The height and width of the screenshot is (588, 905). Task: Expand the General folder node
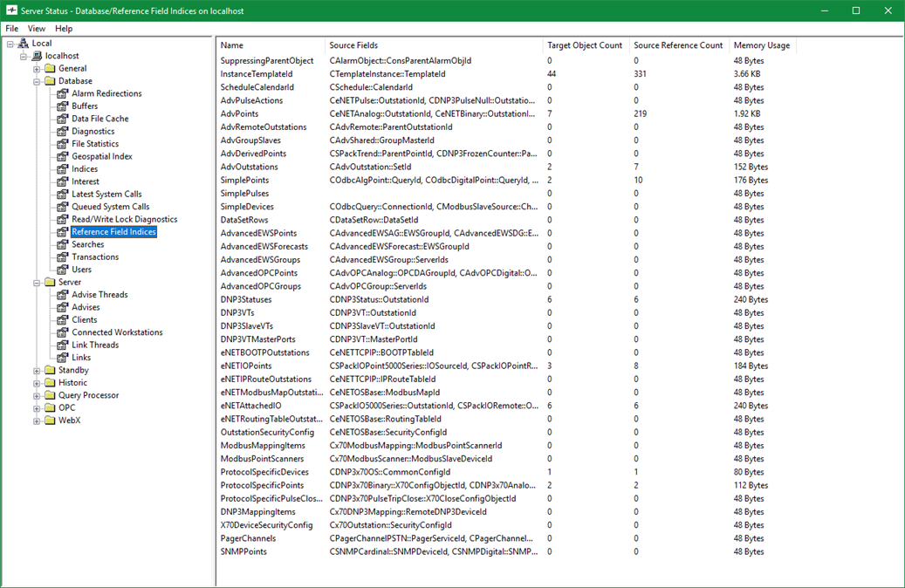37,69
